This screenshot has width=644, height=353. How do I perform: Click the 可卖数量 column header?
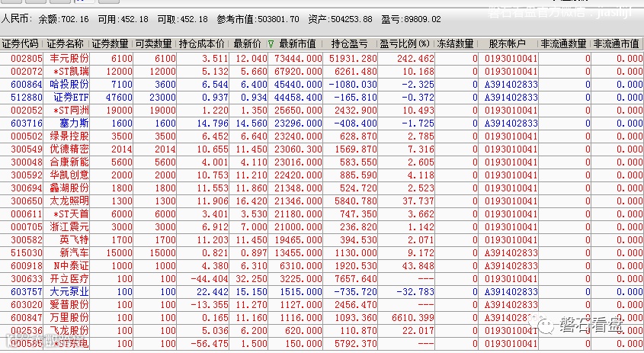[153, 43]
